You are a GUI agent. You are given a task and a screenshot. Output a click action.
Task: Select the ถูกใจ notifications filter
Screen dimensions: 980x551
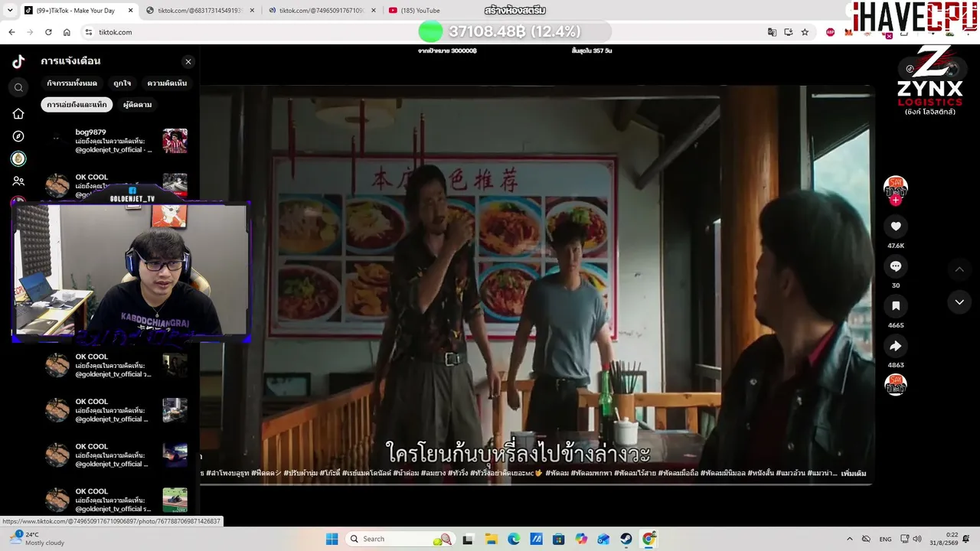click(122, 83)
